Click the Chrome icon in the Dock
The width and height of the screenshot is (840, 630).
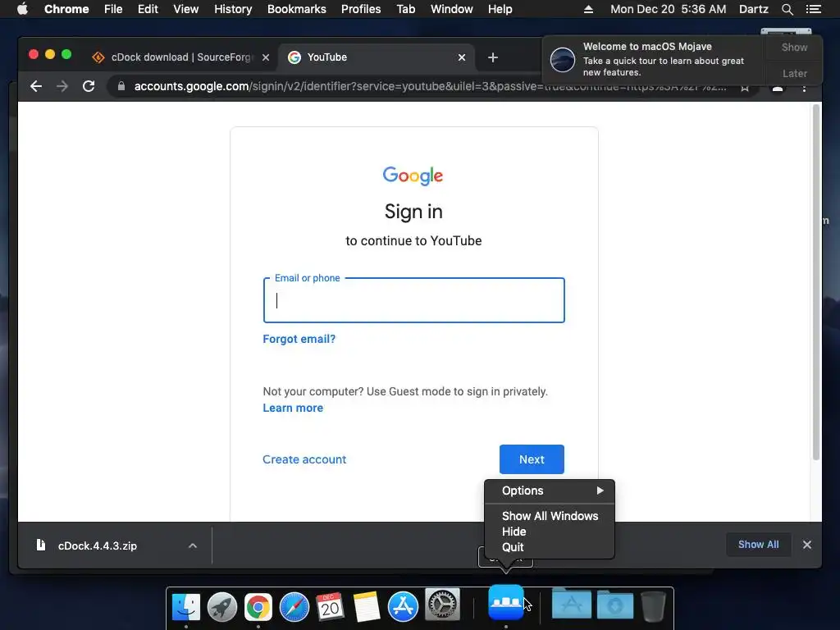tap(258, 607)
